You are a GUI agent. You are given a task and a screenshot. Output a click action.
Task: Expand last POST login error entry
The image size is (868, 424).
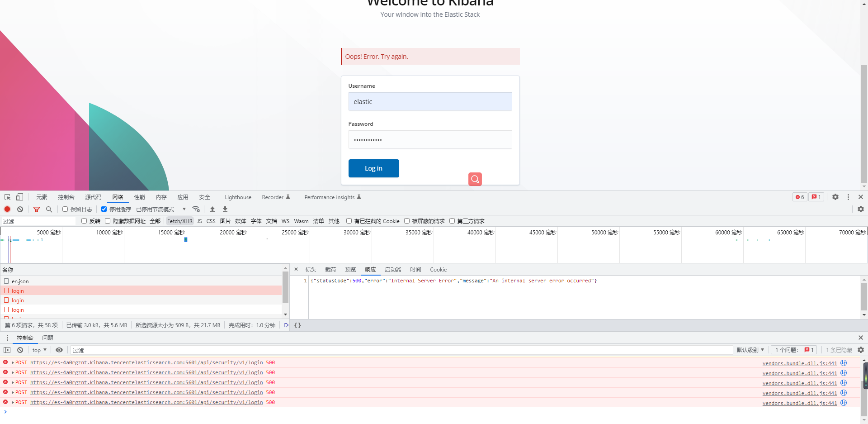click(13, 402)
